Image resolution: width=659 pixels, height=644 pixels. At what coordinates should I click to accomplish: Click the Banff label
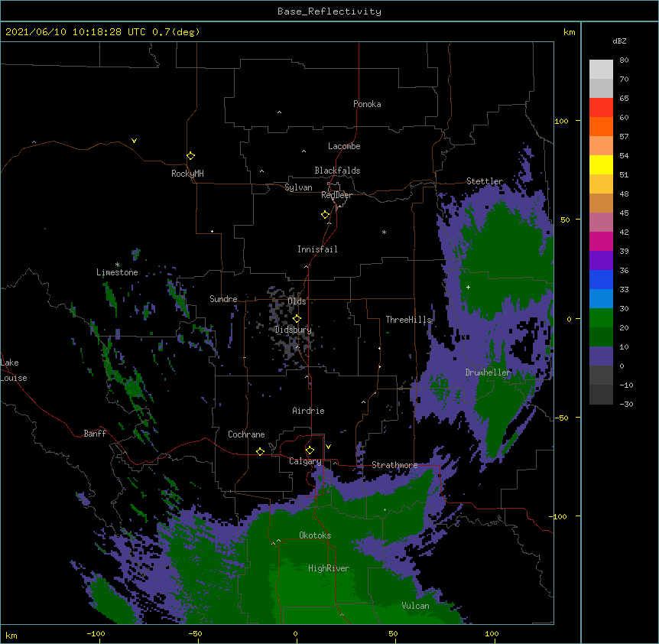coord(95,434)
